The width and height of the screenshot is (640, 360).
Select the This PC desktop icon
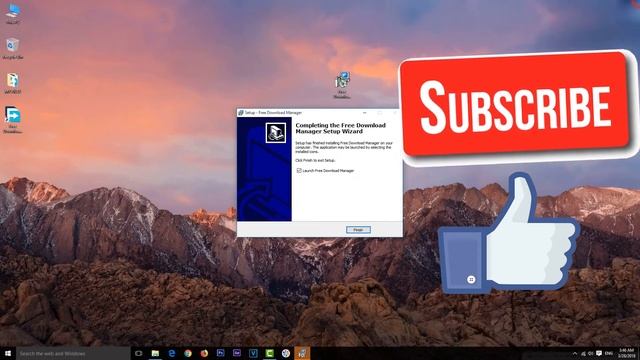coord(13,13)
